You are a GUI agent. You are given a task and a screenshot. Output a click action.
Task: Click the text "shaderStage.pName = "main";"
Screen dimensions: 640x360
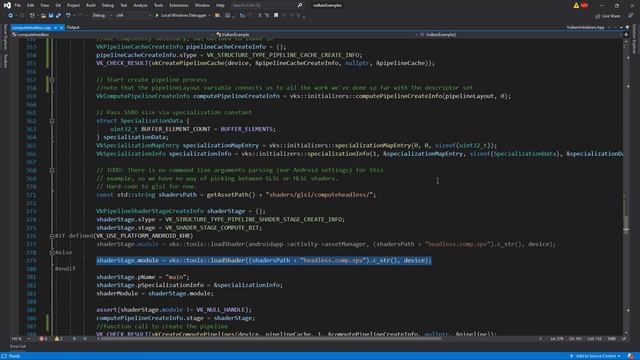coord(143,277)
